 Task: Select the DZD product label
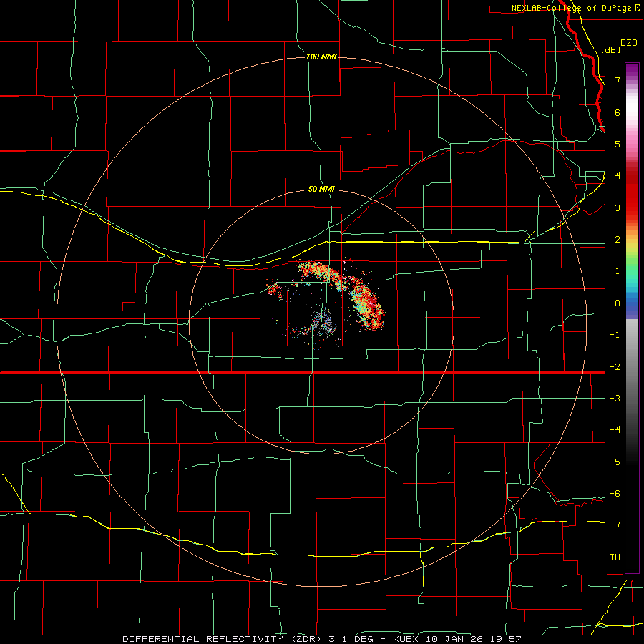(x=629, y=43)
